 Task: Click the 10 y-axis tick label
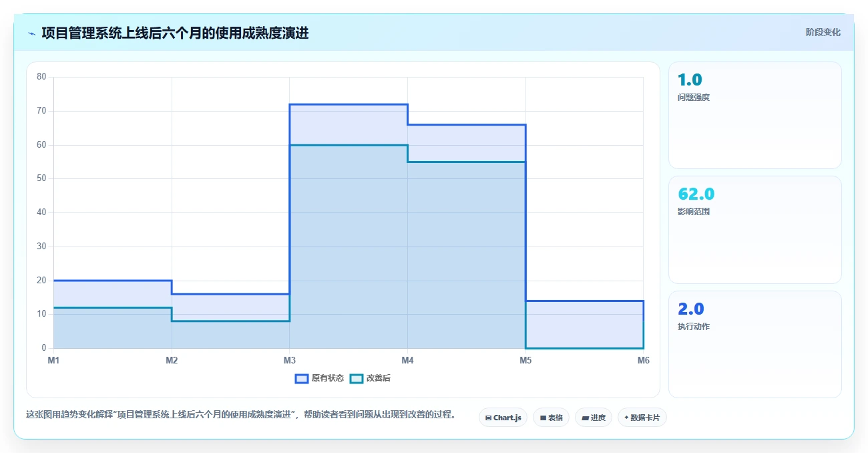tap(41, 314)
